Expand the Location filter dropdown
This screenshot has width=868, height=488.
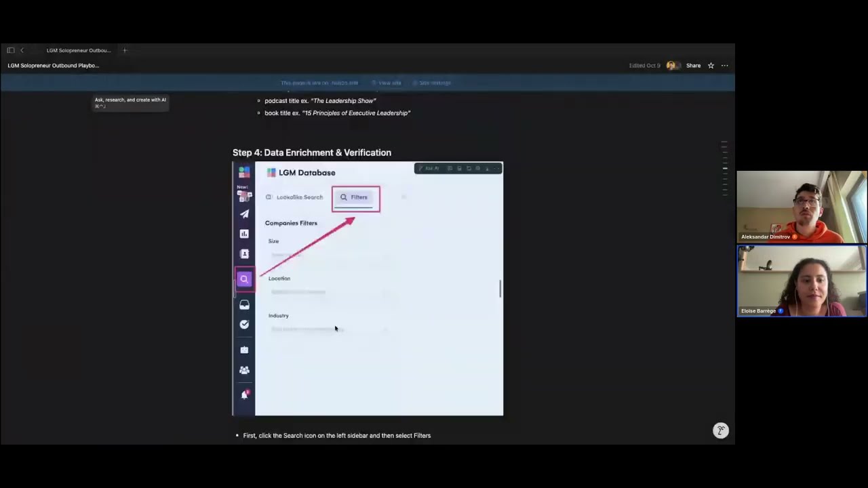click(x=329, y=293)
